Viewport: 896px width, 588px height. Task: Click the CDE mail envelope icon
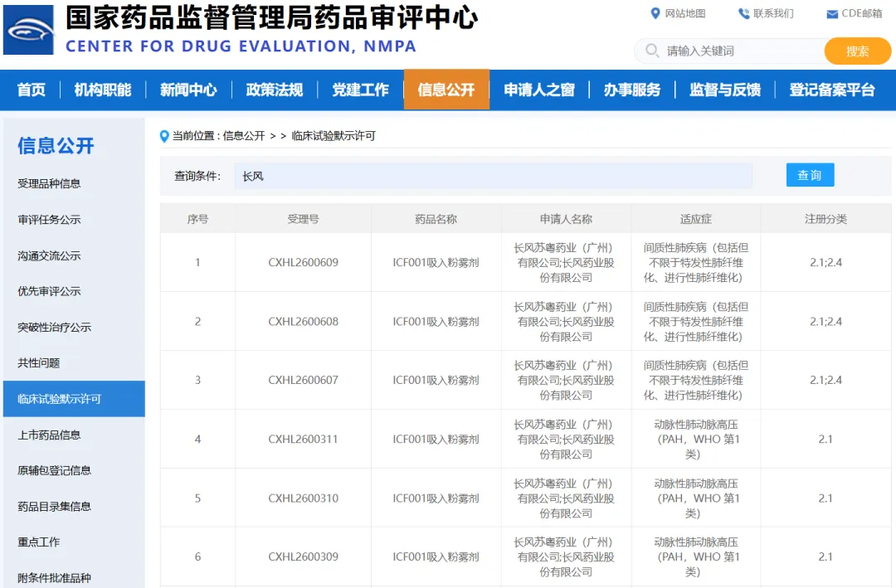pos(832,14)
